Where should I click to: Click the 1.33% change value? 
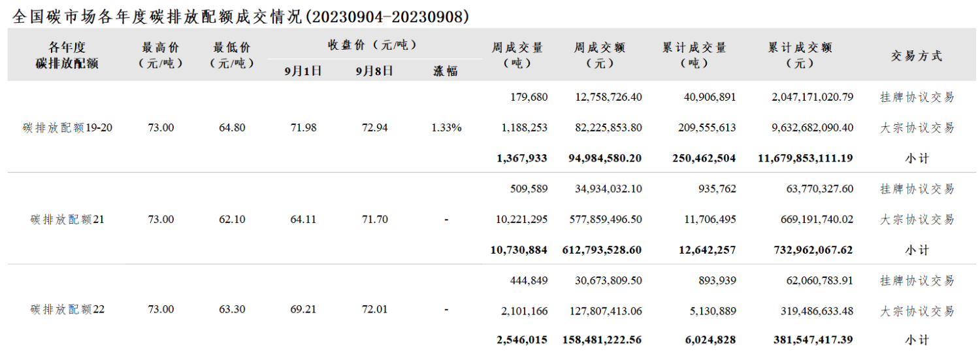[446, 128]
